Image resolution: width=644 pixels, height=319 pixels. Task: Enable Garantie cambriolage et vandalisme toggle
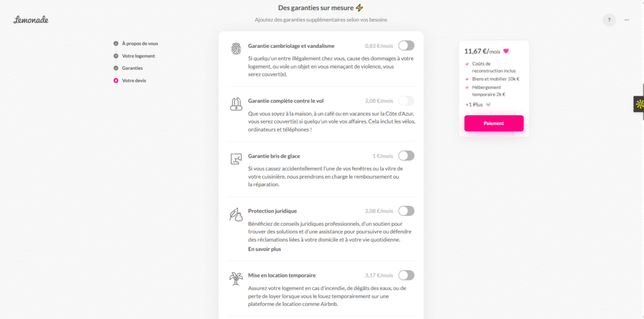(406, 45)
